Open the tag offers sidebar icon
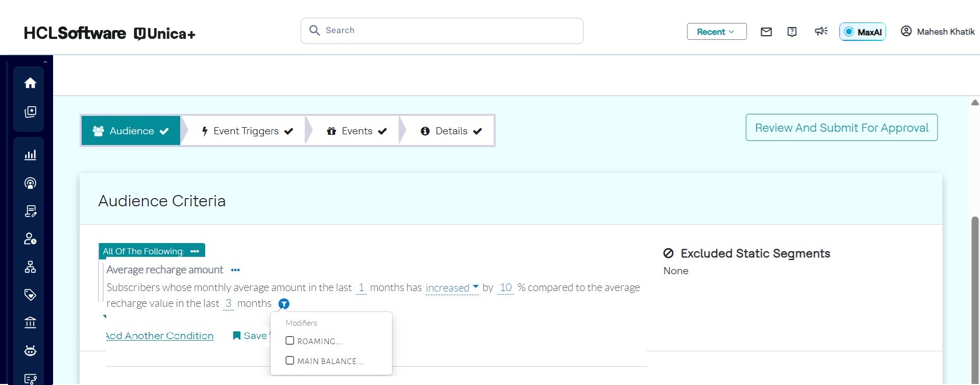This screenshot has height=385, width=980. tap(30, 295)
